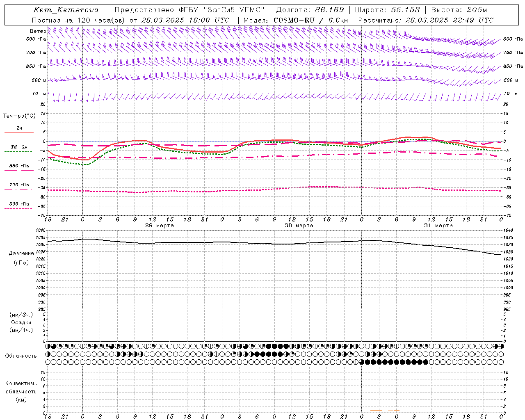Click the 'Давление' pressure panel label
Screen dimensions: 525x420
tap(21, 253)
